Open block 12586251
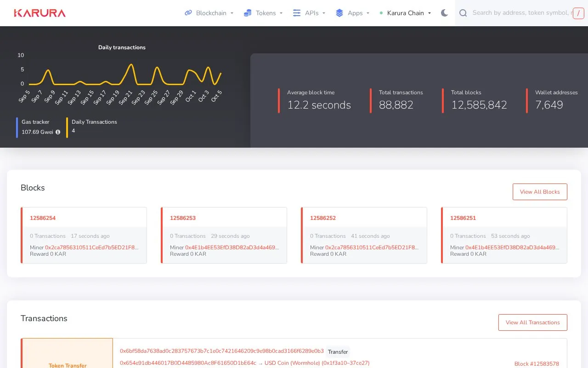 463,218
